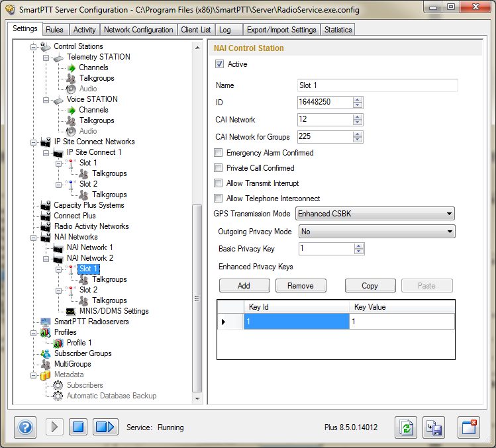Click the Copy button
Screen dimensions: 496x448
point(370,286)
